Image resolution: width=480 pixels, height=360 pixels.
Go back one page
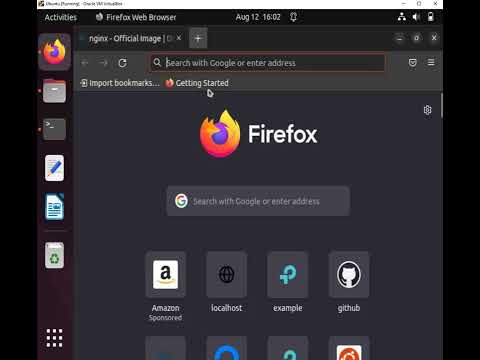point(85,63)
